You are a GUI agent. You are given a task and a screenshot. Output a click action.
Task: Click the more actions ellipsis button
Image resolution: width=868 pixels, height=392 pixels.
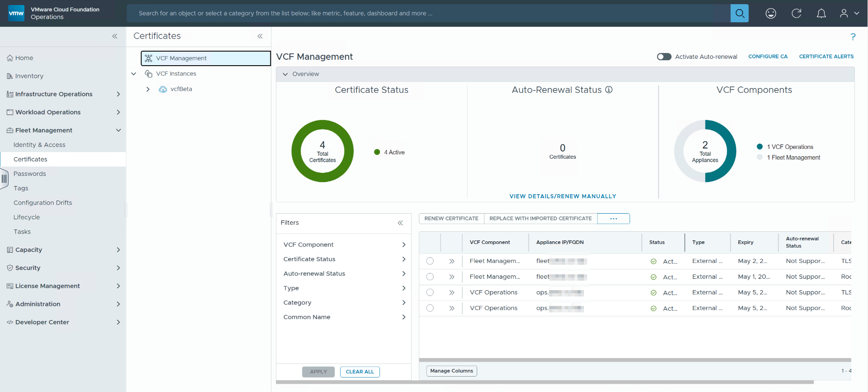point(613,219)
